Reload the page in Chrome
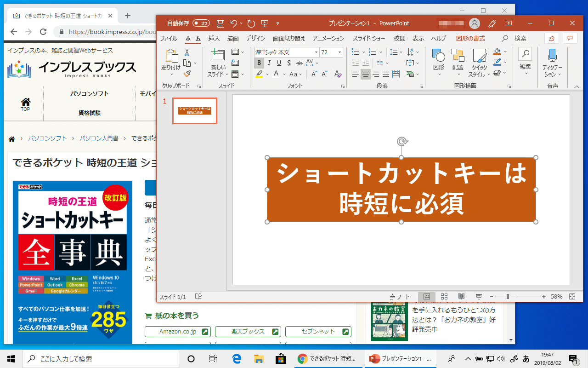Image resolution: width=588 pixels, height=368 pixels. [x=43, y=32]
